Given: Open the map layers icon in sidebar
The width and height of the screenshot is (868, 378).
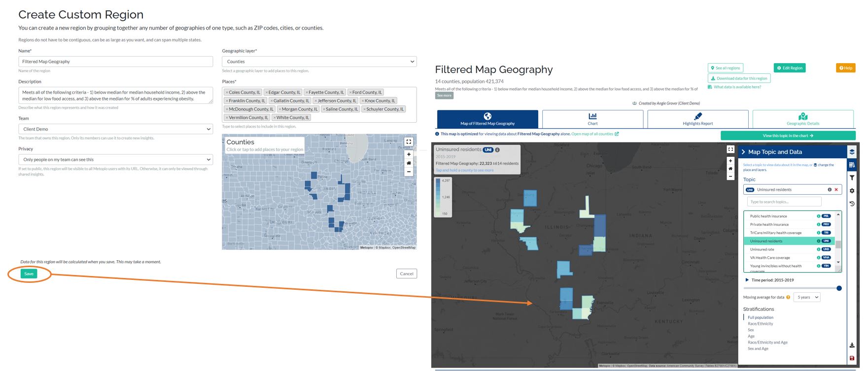Looking at the screenshot, I should (852, 152).
